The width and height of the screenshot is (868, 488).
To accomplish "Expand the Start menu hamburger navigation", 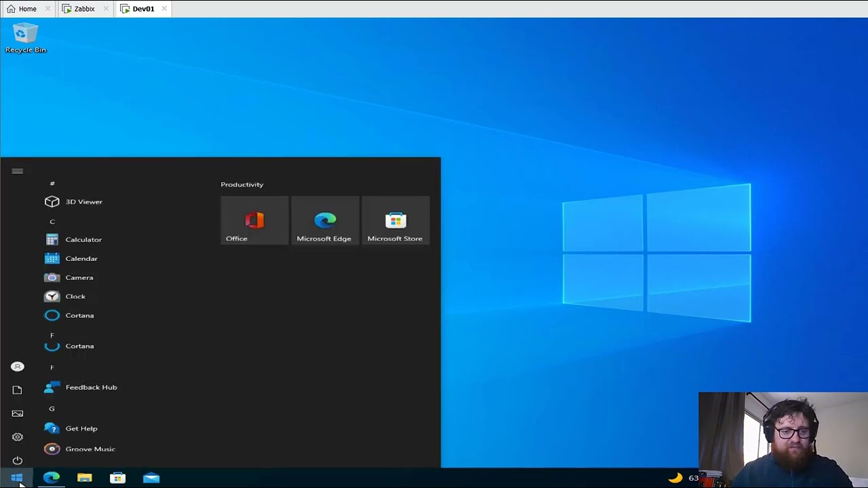I will (18, 171).
